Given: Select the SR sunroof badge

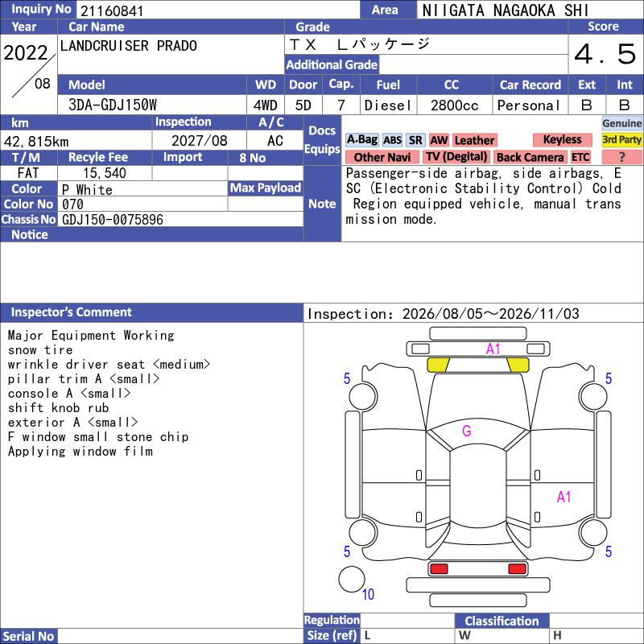Looking at the screenshot, I should 415,140.
